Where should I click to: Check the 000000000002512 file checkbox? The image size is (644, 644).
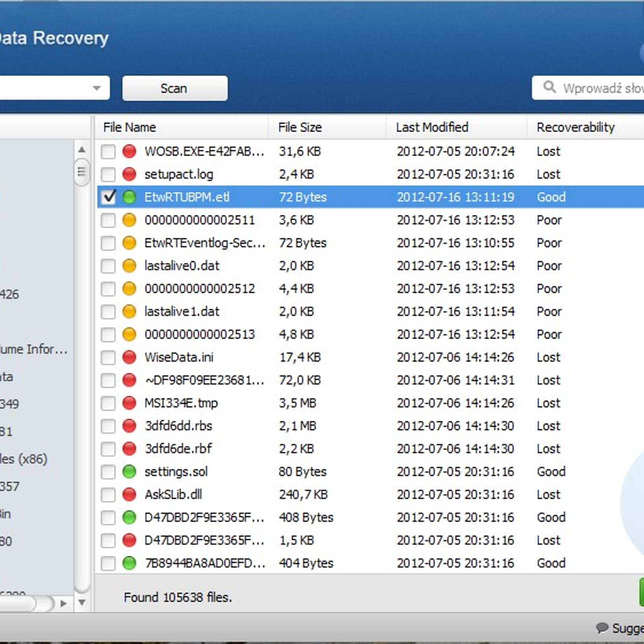coord(108,289)
